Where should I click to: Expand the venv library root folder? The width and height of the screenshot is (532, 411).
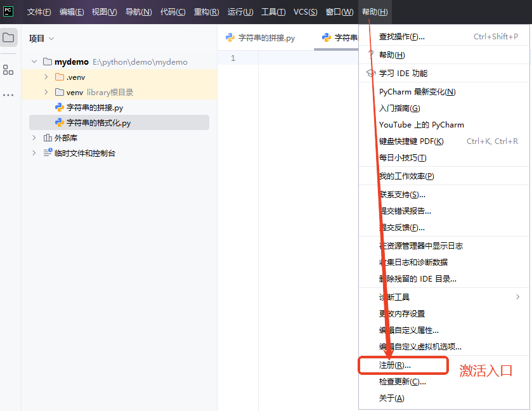(x=46, y=93)
